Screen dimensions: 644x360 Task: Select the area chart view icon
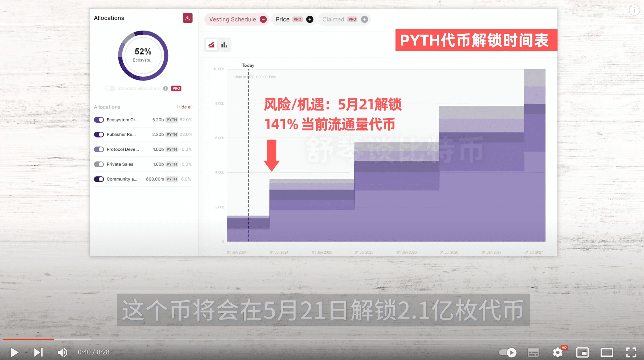pos(211,45)
